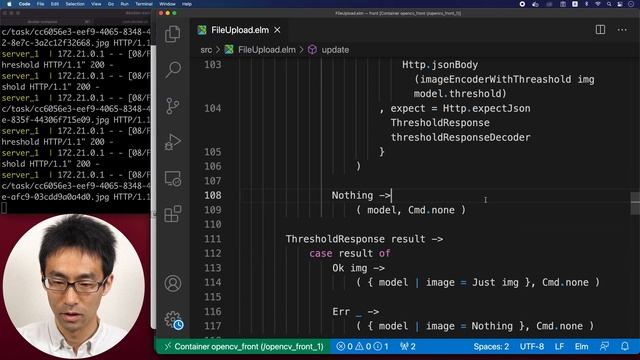Click 'case result of' on line 112
The image size is (640, 360).
pos(349,253)
